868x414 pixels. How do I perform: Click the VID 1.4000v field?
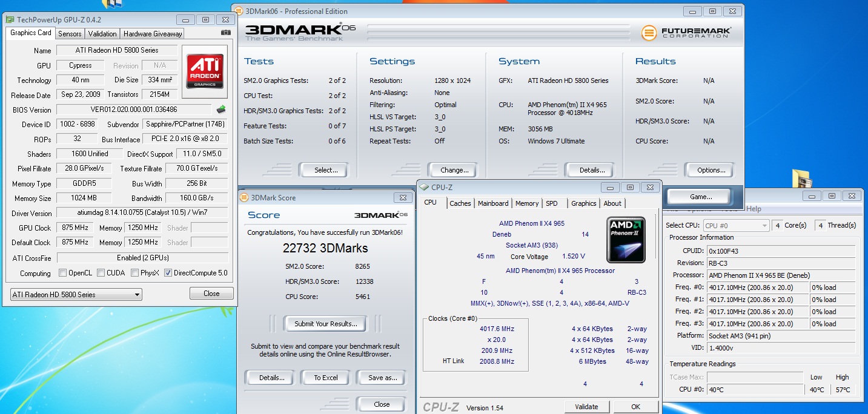(x=781, y=348)
